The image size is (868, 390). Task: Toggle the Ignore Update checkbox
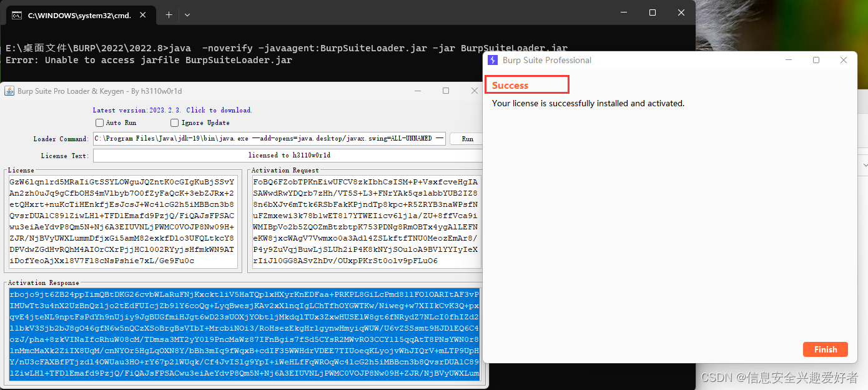[175, 122]
